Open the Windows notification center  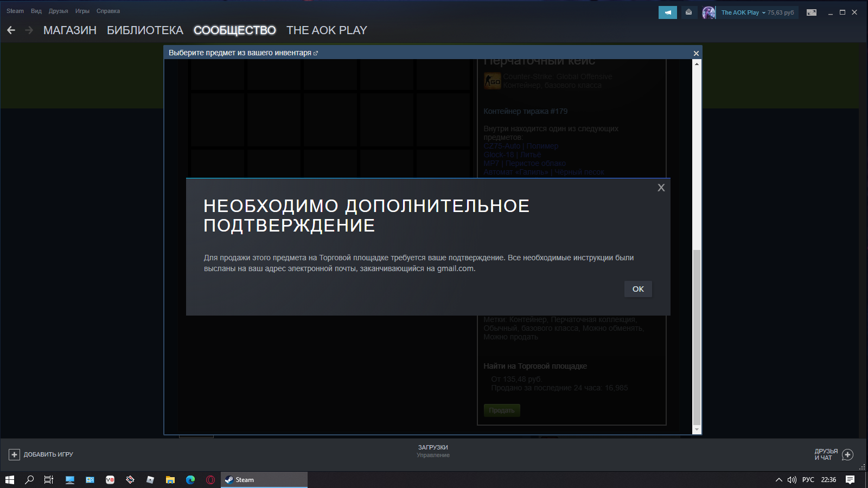point(850,480)
